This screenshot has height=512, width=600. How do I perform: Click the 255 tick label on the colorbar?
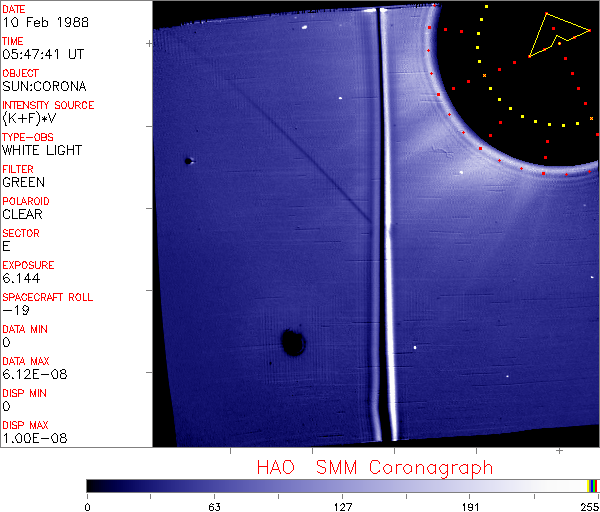point(590,507)
